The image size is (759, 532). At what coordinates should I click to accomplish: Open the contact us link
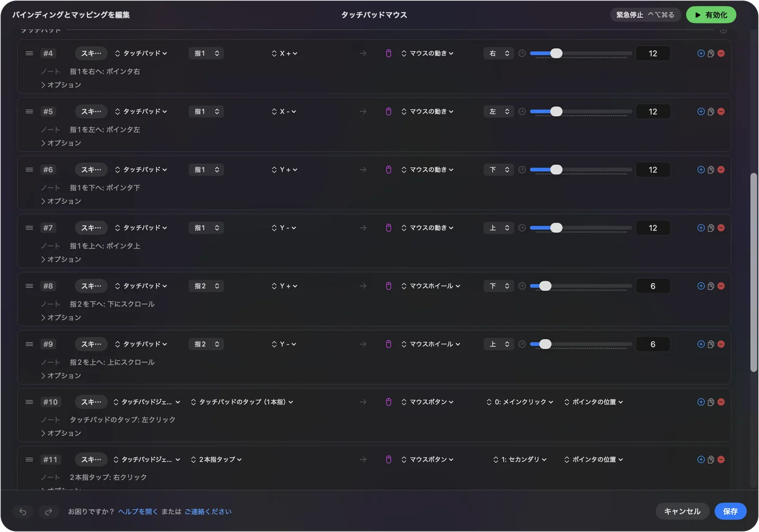[208, 511]
